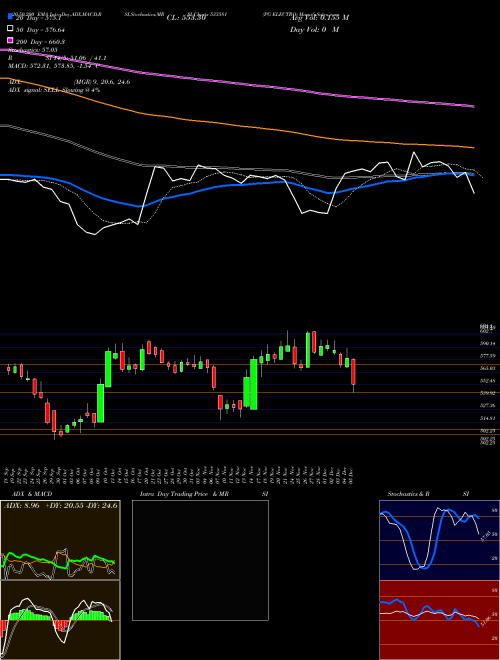Click the 565.03 price axis label
This screenshot has height=660, width=500.
488,368
